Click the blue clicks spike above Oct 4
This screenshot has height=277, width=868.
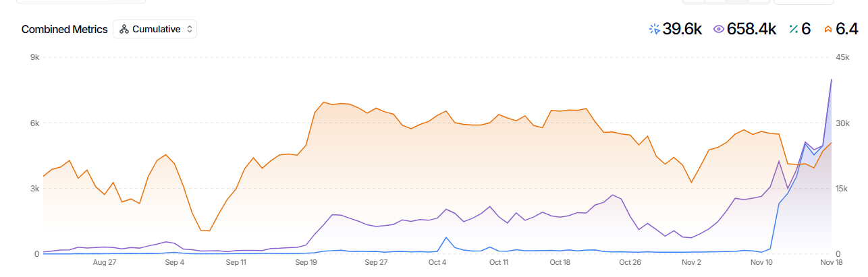point(446,238)
